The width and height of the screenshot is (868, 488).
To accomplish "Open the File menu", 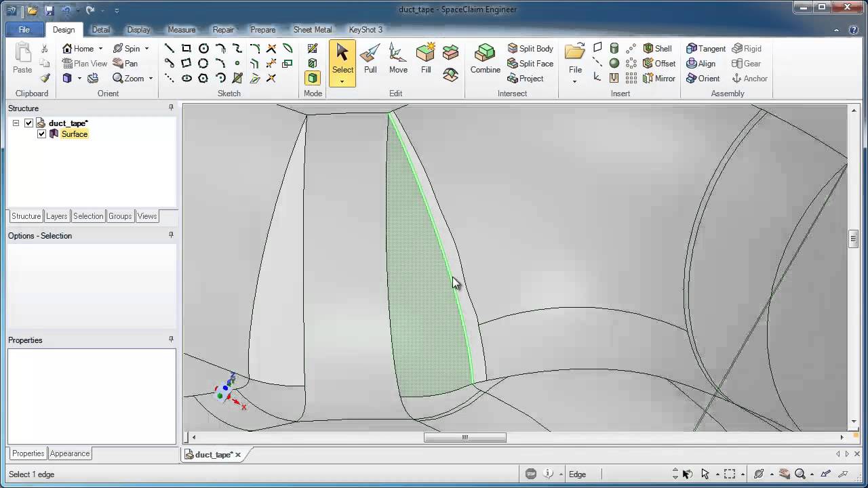I will [x=24, y=30].
